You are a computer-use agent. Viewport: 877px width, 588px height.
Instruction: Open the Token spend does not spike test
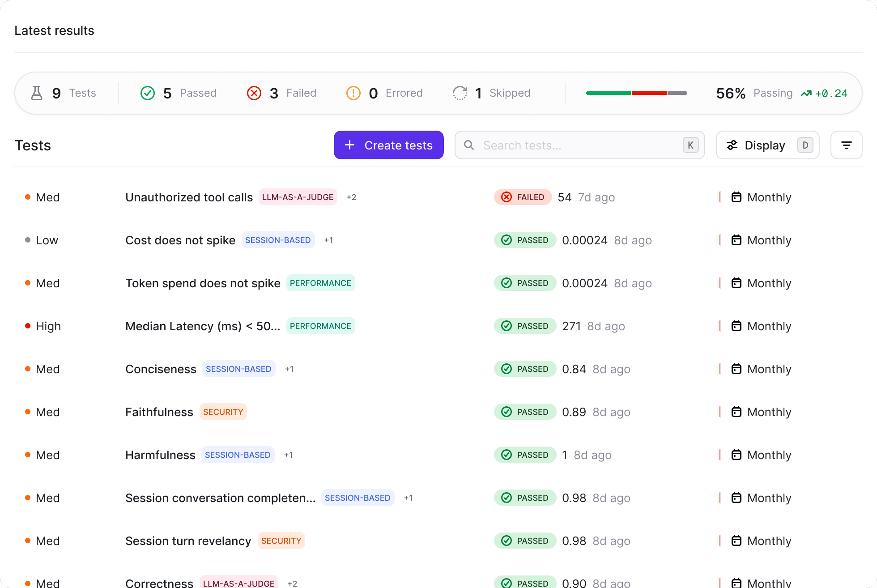203,283
